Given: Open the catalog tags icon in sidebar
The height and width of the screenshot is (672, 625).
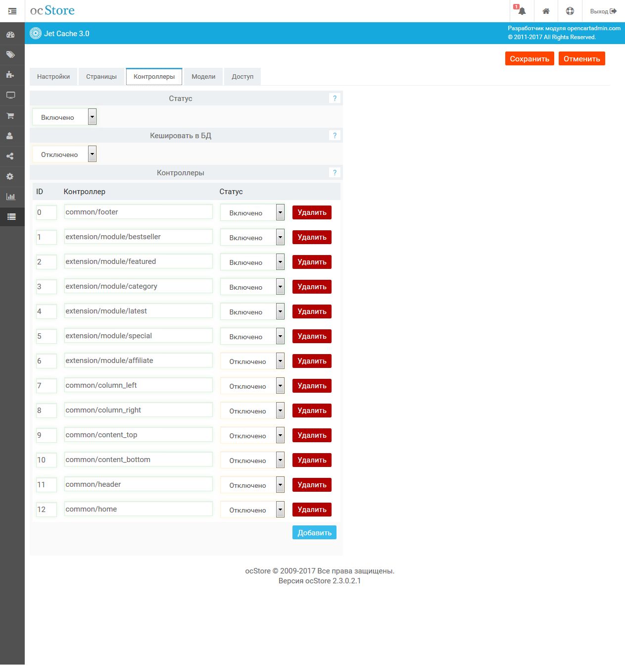Looking at the screenshot, I should pyautogui.click(x=10, y=55).
